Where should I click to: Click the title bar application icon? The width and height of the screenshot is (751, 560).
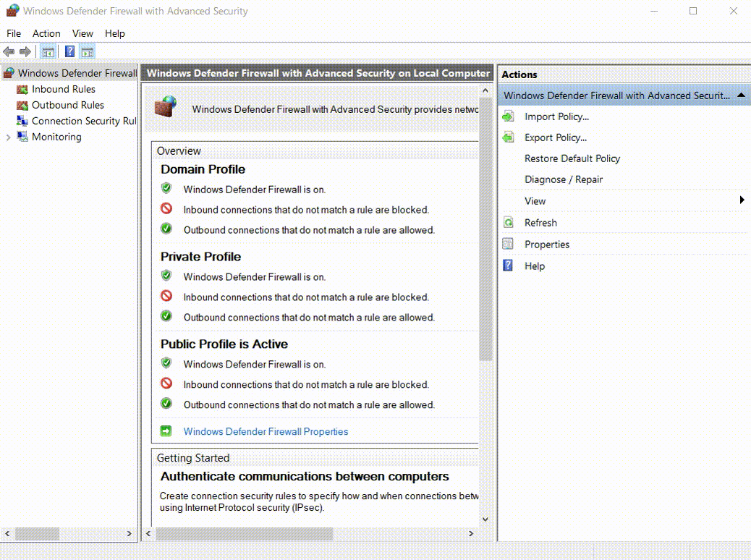(13, 10)
